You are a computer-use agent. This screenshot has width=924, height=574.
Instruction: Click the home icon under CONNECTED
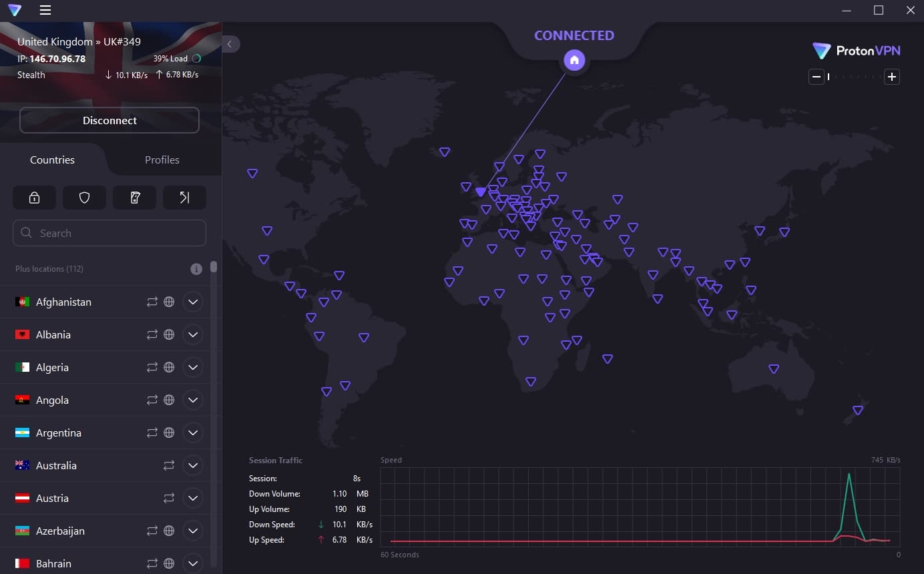[574, 60]
